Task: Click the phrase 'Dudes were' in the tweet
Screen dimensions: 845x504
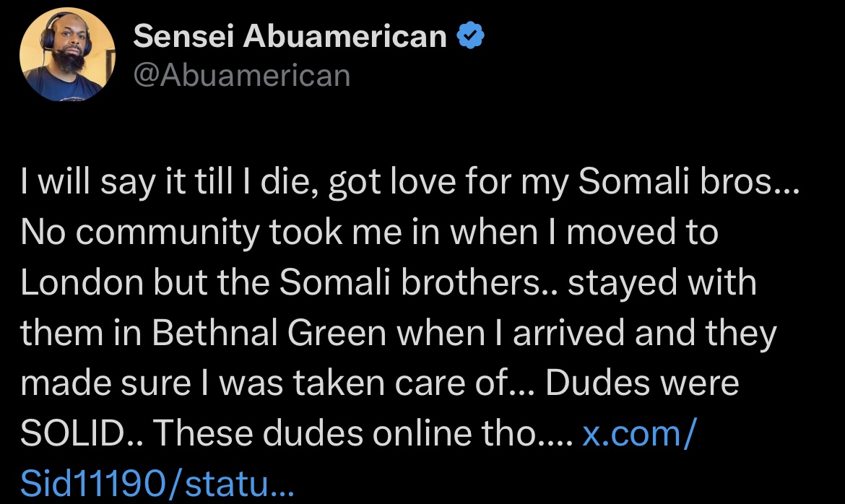Action: 642,383
